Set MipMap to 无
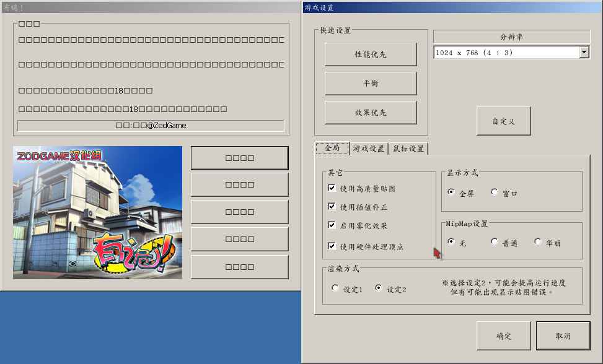Screen dimensions: 603x364 [x=451, y=241]
